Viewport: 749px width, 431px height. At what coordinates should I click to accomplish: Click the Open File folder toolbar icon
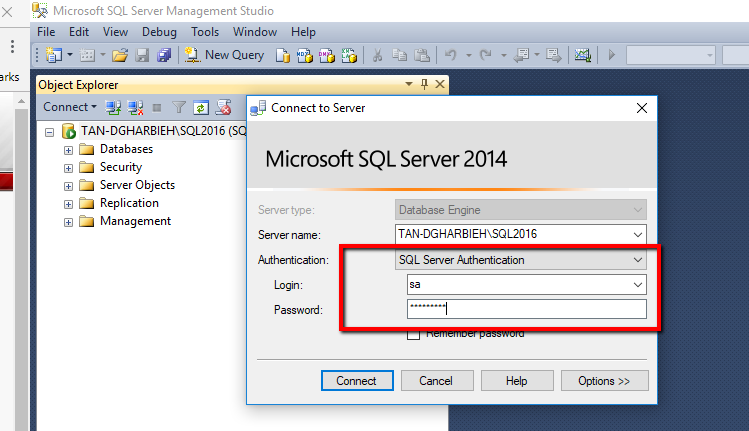[x=119, y=55]
